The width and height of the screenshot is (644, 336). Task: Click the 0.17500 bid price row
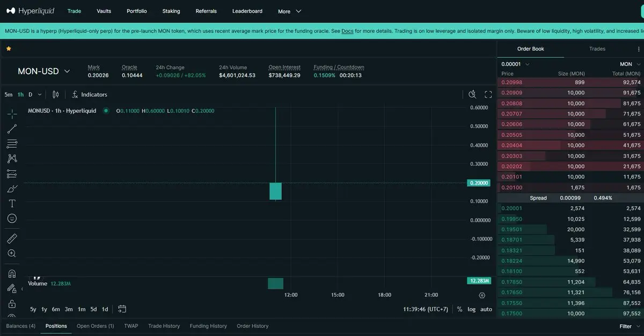tap(570, 313)
